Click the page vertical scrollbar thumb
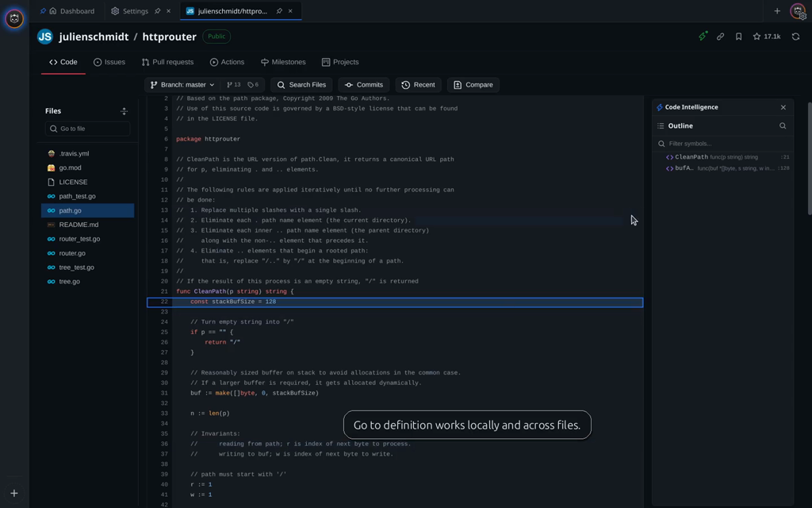The width and height of the screenshot is (812, 508). pyautogui.click(x=810, y=158)
